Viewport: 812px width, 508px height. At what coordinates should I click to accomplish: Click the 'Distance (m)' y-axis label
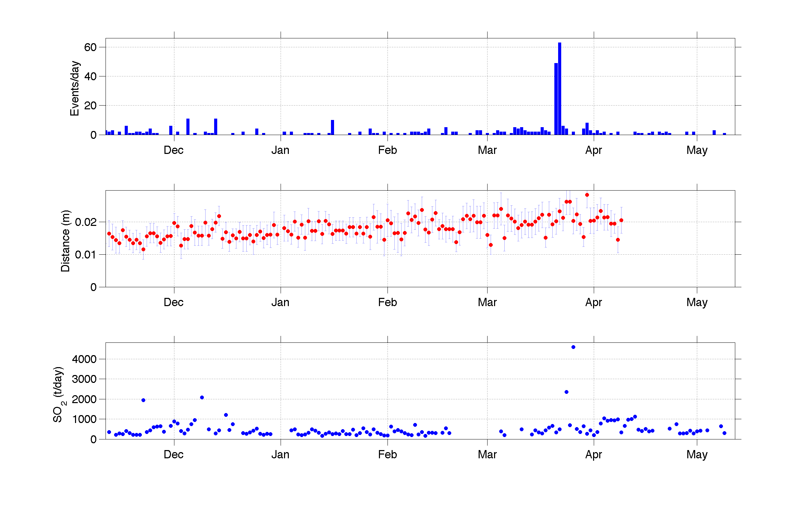click(65, 241)
